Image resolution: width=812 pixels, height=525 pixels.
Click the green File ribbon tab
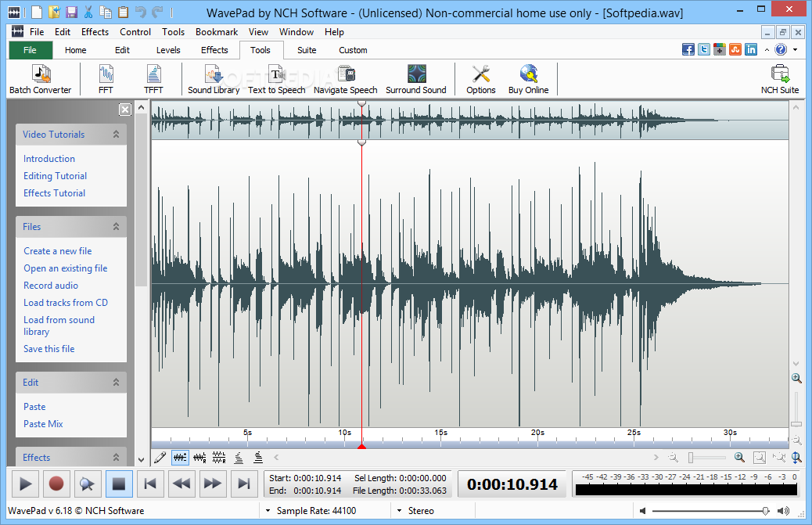coord(30,50)
